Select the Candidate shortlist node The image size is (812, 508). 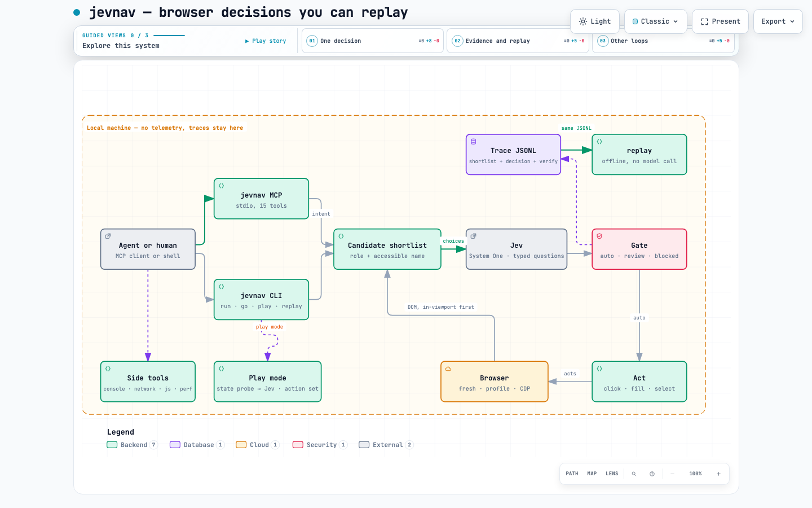387,249
